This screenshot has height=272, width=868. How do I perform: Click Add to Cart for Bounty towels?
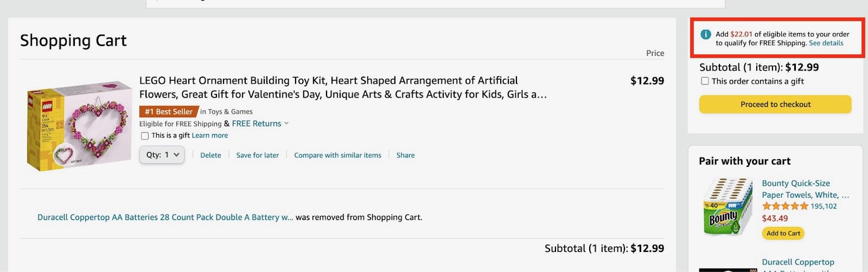click(783, 233)
